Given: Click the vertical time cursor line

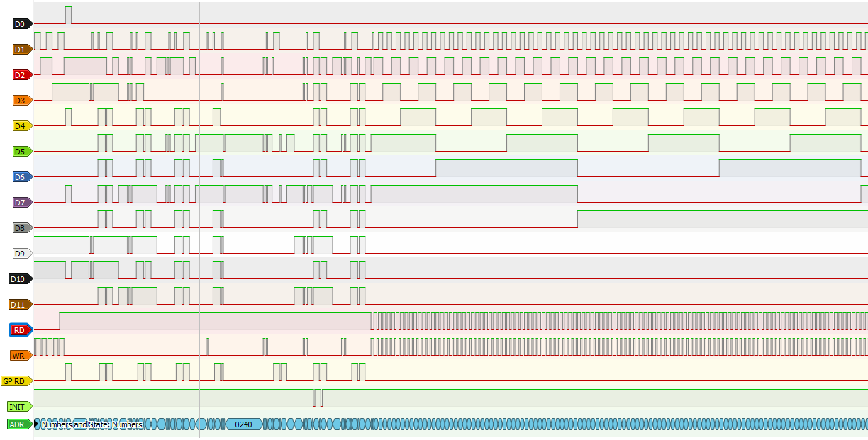Looking at the screenshot, I should coord(199,213).
